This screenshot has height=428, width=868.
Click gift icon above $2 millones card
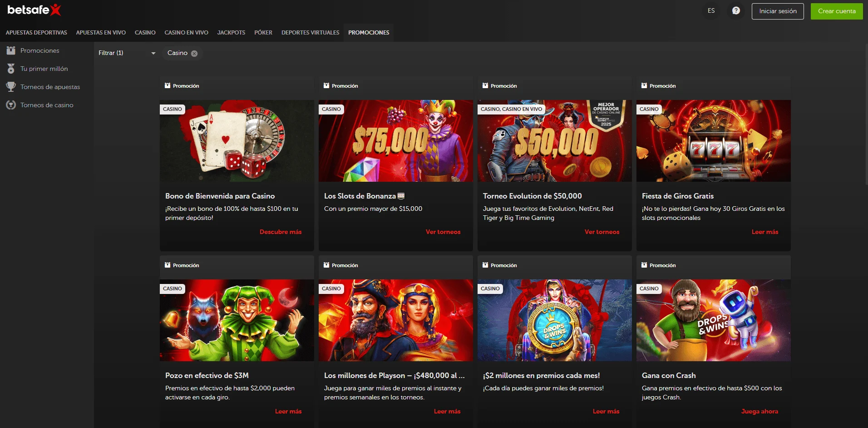pos(485,265)
